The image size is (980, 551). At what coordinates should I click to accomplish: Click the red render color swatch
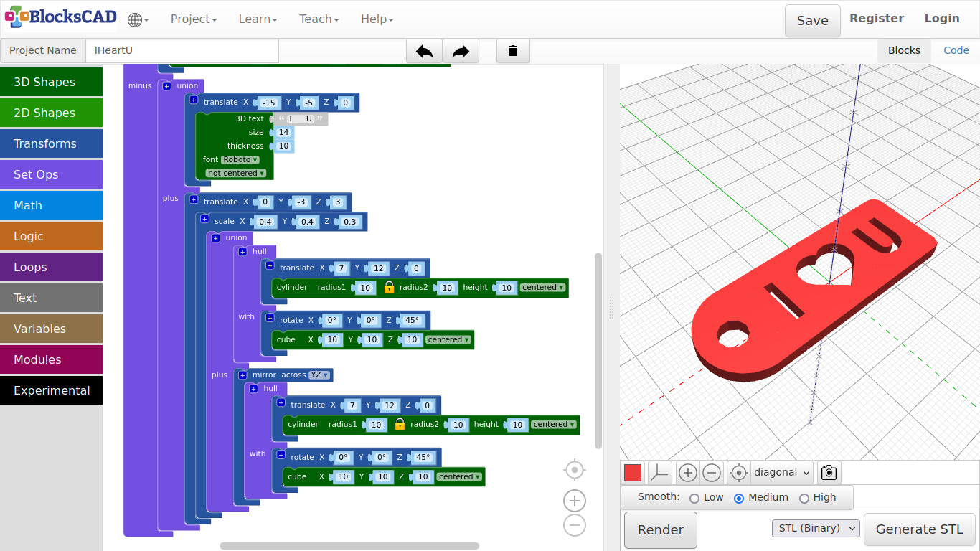click(633, 473)
